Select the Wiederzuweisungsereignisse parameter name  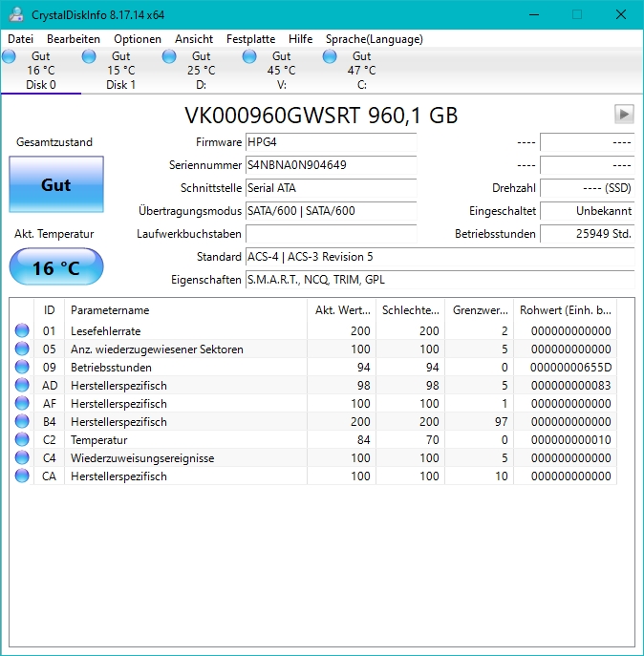click(142, 458)
